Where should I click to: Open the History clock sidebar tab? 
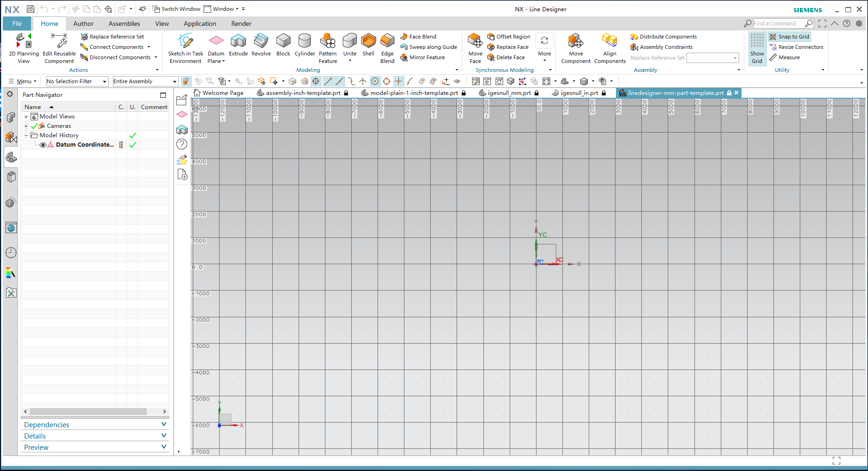click(x=11, y=252)
